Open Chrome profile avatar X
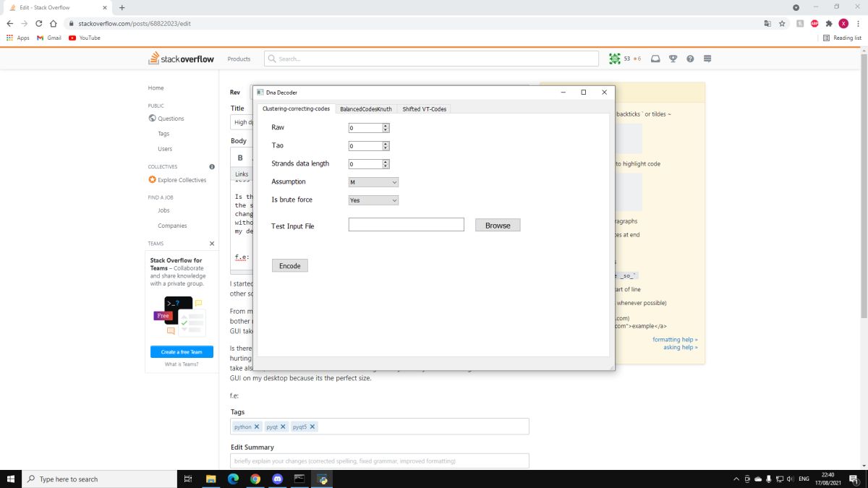 pos(843,23)
